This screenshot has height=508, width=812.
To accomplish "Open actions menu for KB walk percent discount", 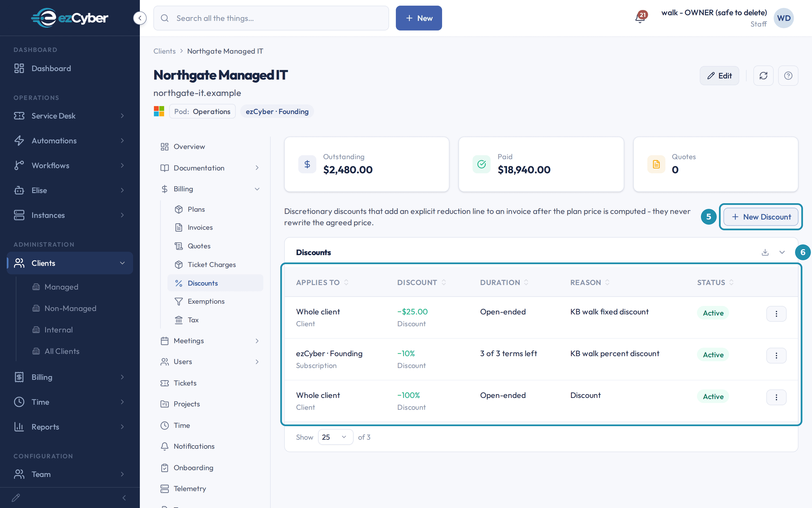I will 776,356.
